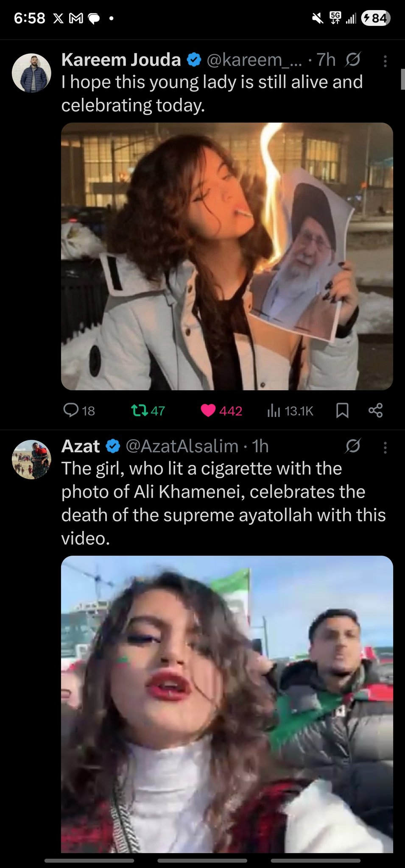View analytics showing 13.1K views
The height and width of the screenshot is (868, 405).
tap(290, 410)
